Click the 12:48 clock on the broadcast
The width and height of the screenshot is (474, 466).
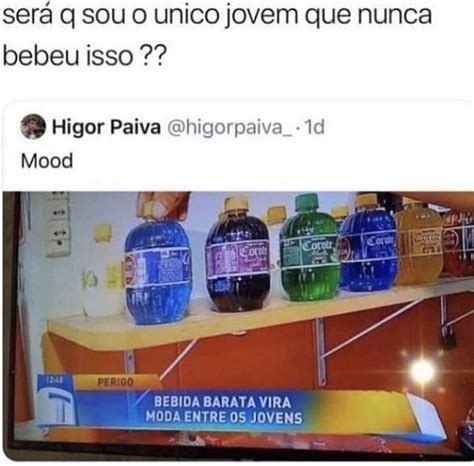click(x=54, y=379)
